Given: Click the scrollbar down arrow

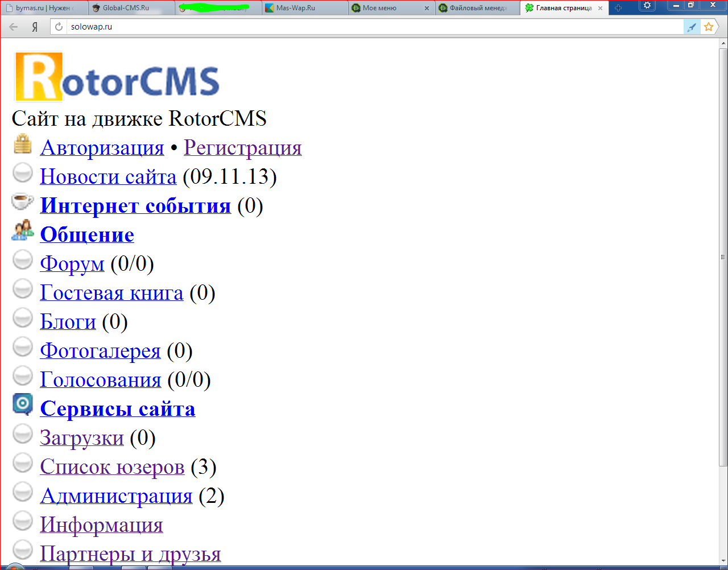Looking at the screenshot, I should coord(723,560).
